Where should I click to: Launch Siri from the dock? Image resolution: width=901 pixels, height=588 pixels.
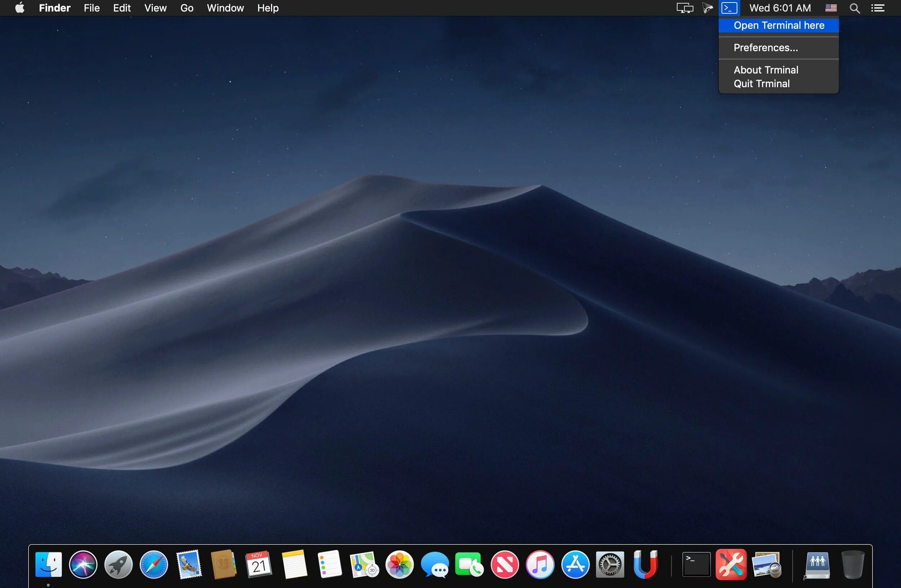(83, 565)
